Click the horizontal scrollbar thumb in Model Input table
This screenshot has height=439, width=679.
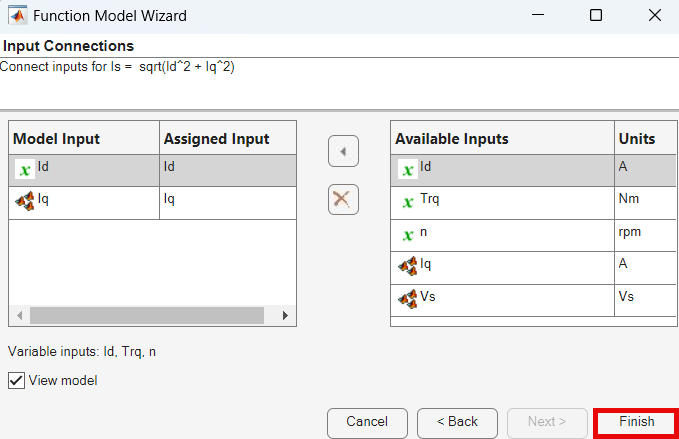[147, 316]
